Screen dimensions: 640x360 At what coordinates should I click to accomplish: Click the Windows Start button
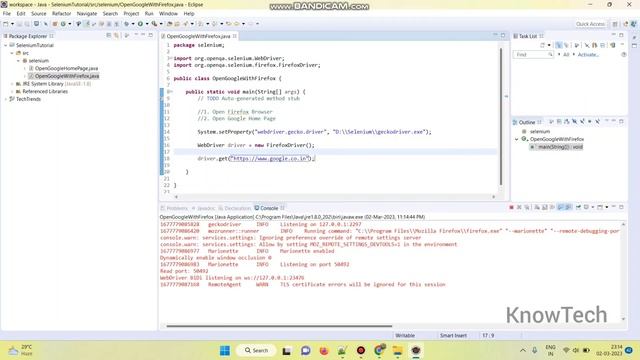click(x=224, y=351)
